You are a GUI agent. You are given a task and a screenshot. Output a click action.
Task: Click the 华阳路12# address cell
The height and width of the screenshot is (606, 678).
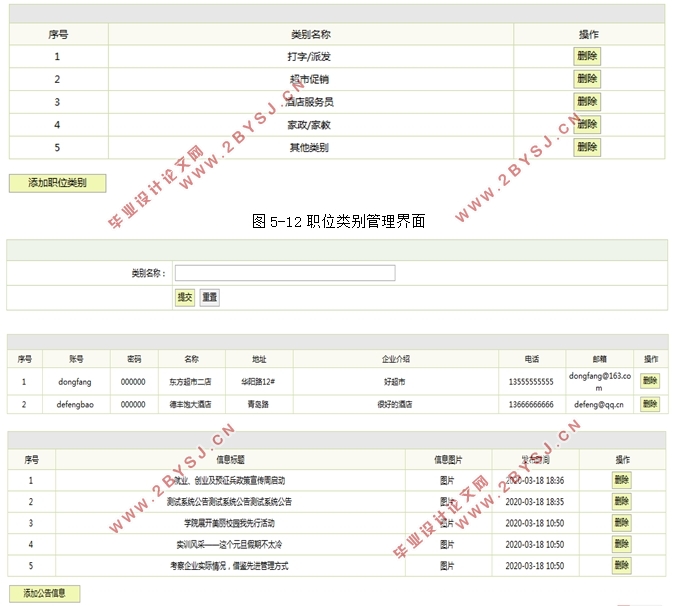[x=258, y=382]
